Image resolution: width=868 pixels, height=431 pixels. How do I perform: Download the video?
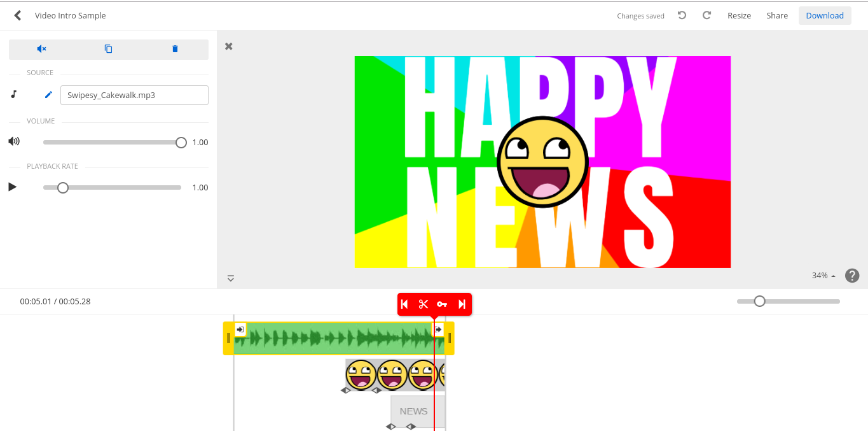[x=825, y=15]
